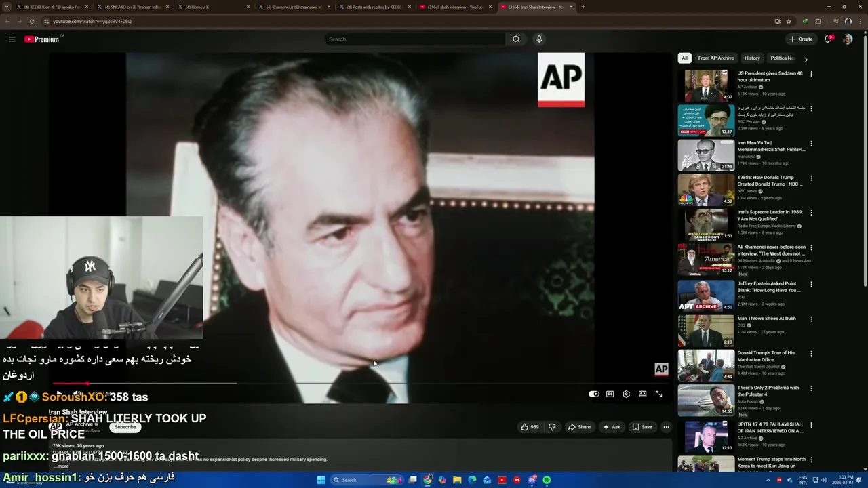Share this video
The height and width of the screenshot is (488, 868).
click(x=579, y=427)
